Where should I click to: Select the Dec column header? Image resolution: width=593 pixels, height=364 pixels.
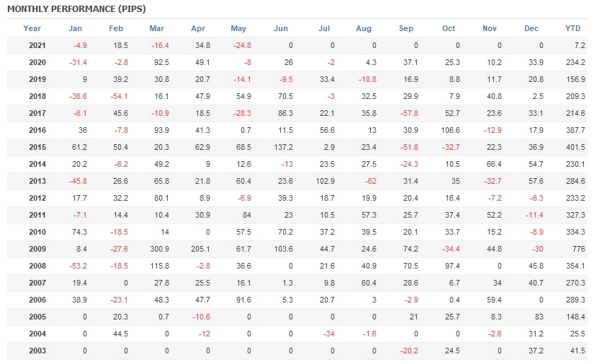tap(531, 29)
